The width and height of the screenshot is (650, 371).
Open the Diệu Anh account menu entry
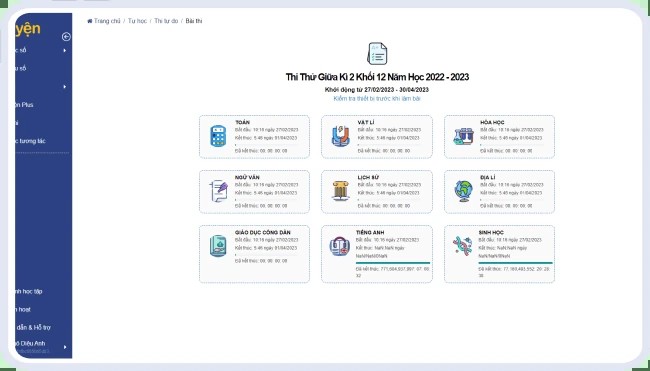[x=30, y=343]
